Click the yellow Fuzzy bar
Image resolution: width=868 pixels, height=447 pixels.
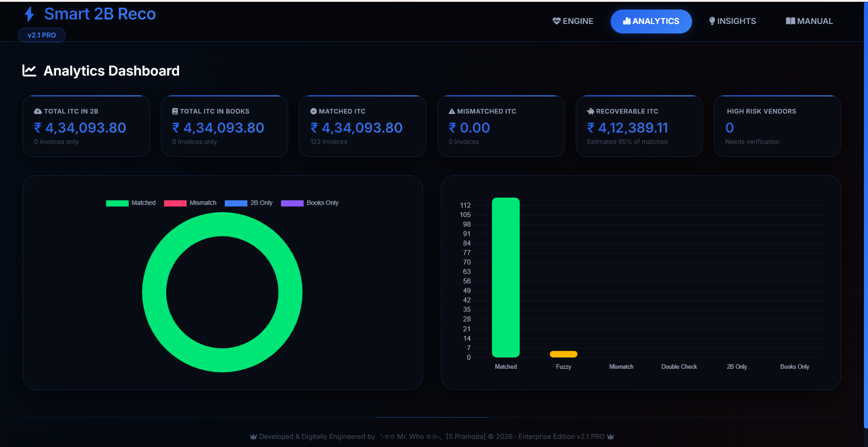[564, 354]
